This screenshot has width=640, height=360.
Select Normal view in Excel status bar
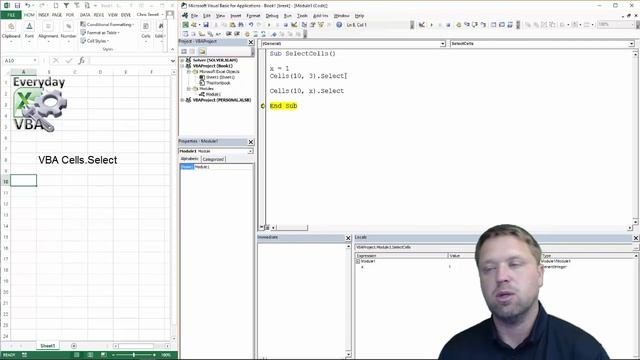pos(76,355)
